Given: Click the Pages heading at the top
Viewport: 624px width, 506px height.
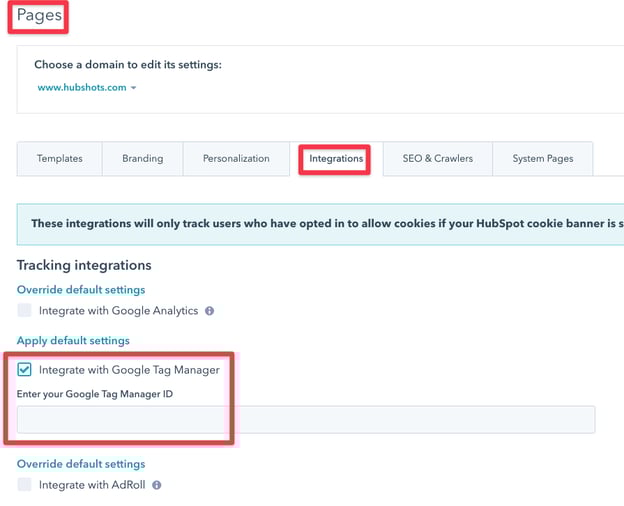Looking at the screenshot, I should [x=38, y=17].
